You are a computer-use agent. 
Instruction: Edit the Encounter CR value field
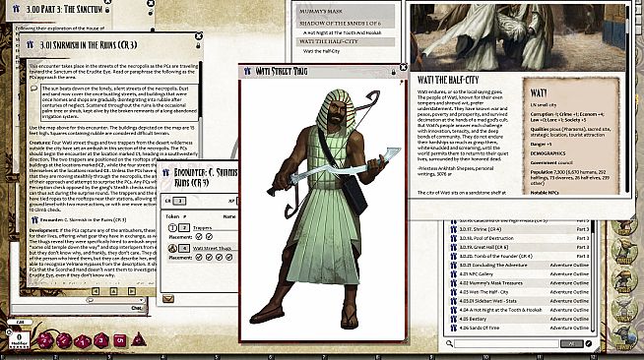coord(179,202)
